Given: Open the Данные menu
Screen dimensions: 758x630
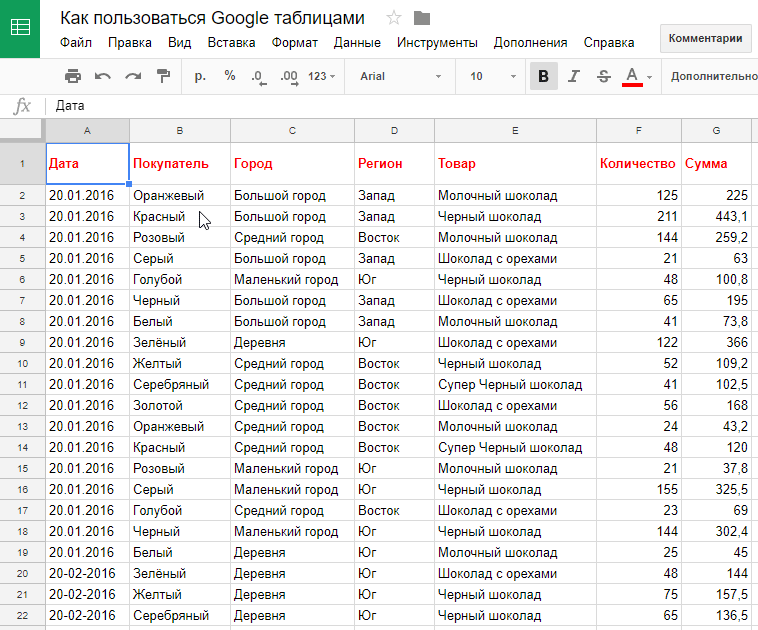Looking at the screenshot, I should [357, 43].
